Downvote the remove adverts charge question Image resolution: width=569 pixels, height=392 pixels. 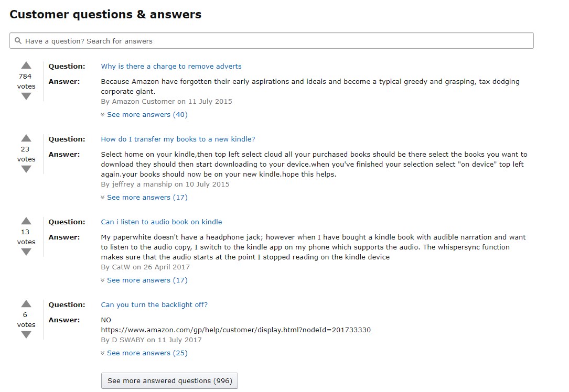pos(26,96)
